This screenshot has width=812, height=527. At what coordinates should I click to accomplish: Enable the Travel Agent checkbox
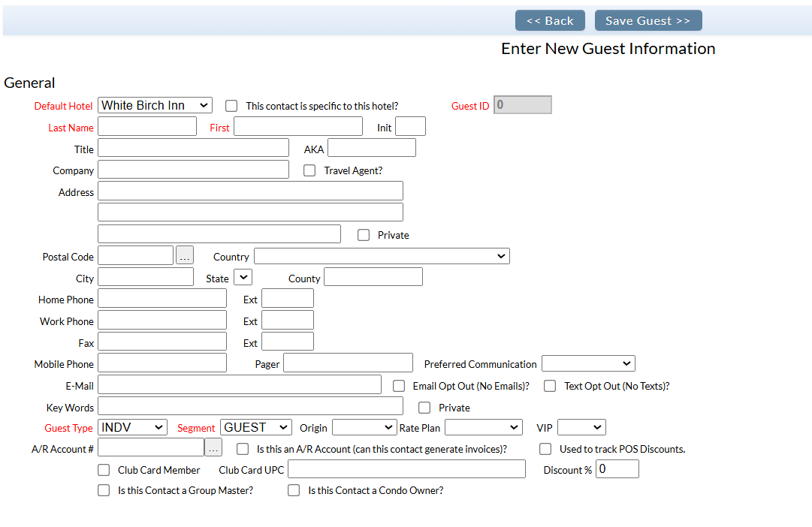(x=309, y=170)
